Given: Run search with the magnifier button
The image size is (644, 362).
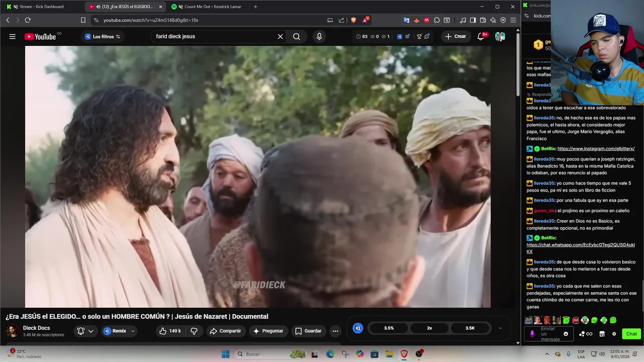Looking at the screenshot, I should coord(296,36).
